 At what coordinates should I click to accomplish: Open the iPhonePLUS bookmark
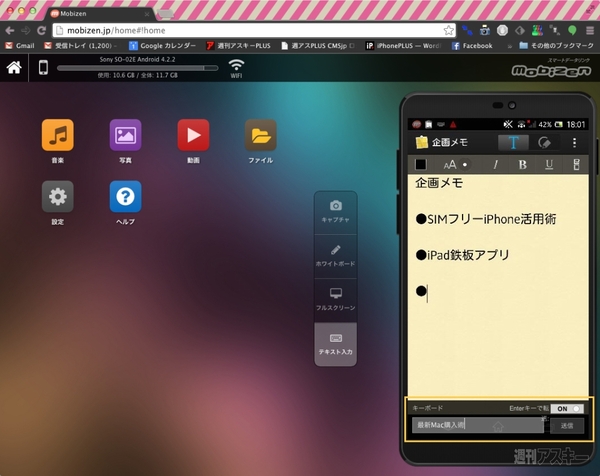[x=403, y=46]
